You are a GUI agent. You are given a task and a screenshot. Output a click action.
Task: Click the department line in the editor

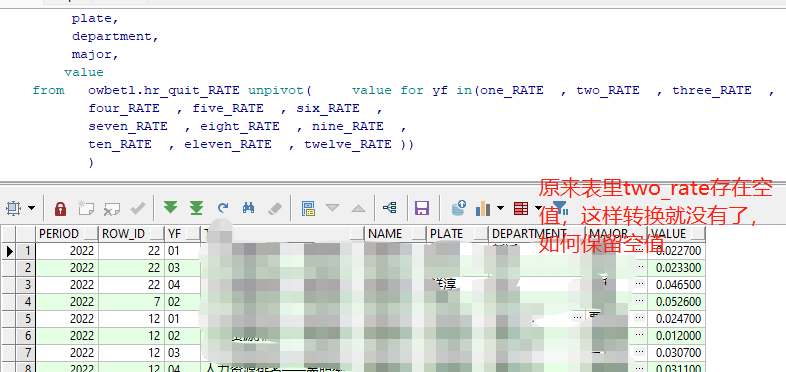[x=115, y=37]
